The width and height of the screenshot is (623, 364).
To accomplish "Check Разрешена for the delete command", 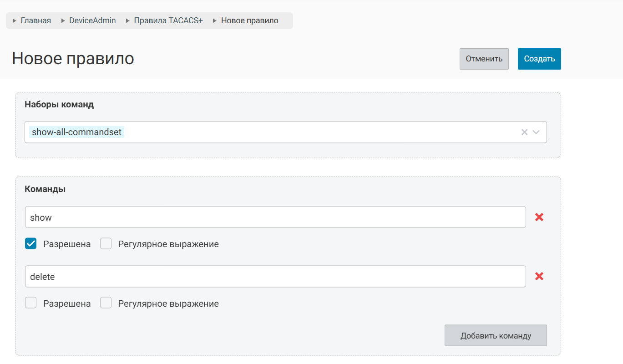I will click(31, 303).
